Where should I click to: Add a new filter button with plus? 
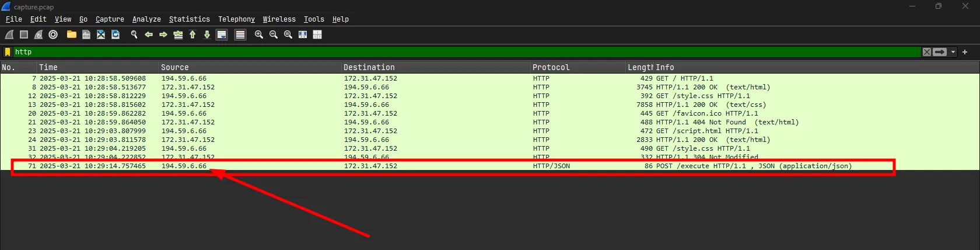pyautogui.click(x=965, y=52)
